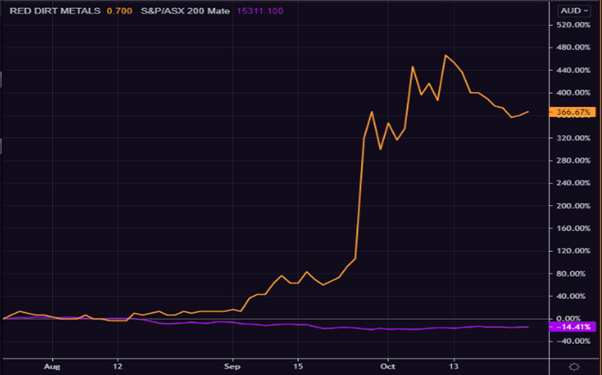Click the 12 date label after Aug

coord(117,366)
